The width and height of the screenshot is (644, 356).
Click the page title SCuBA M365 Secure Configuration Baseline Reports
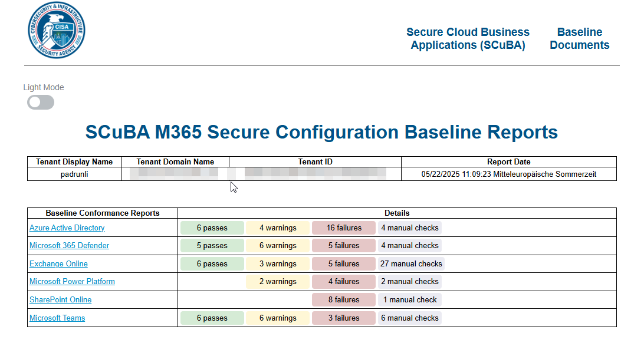point(321,132)
